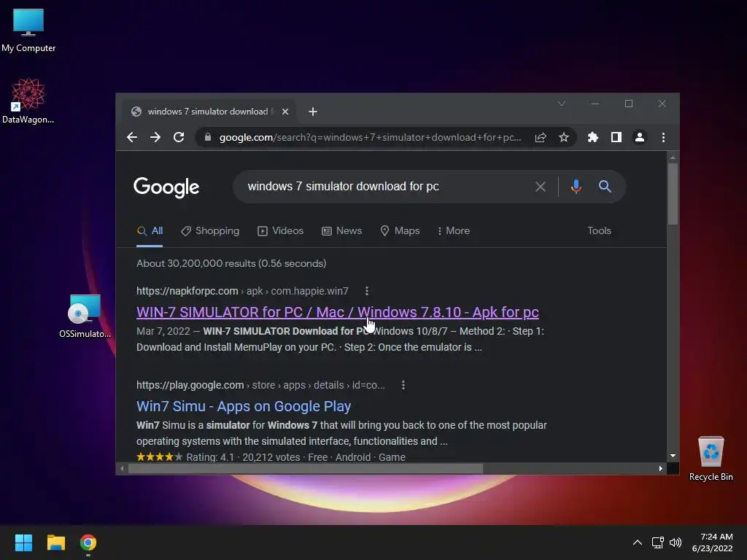Click the 'Rating: 4.1' rating text
747x560 pixels.
coord(210,457)
